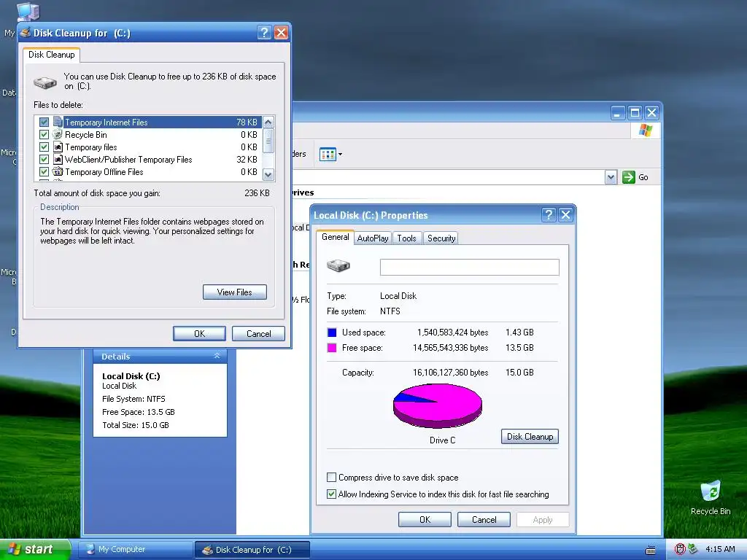747x560 pixels.
Task: Click the Disk Cleanup title bar icon
Action: [x=26, y=32]
